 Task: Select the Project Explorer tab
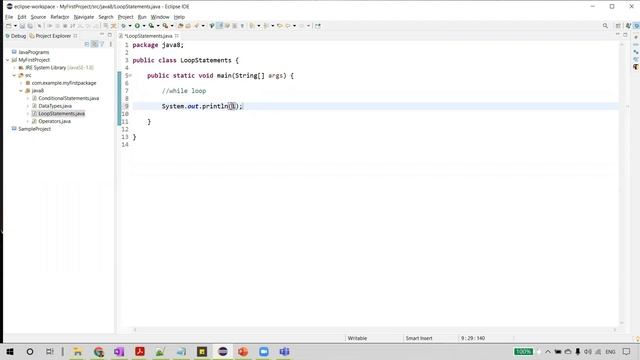(53, 36)
